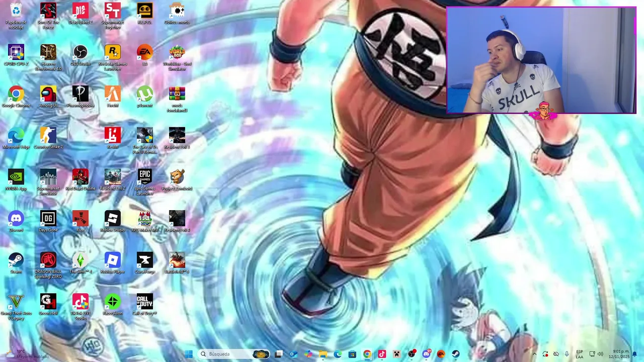Select the Oblitus mortis desktop icon

tap(177, 14)
